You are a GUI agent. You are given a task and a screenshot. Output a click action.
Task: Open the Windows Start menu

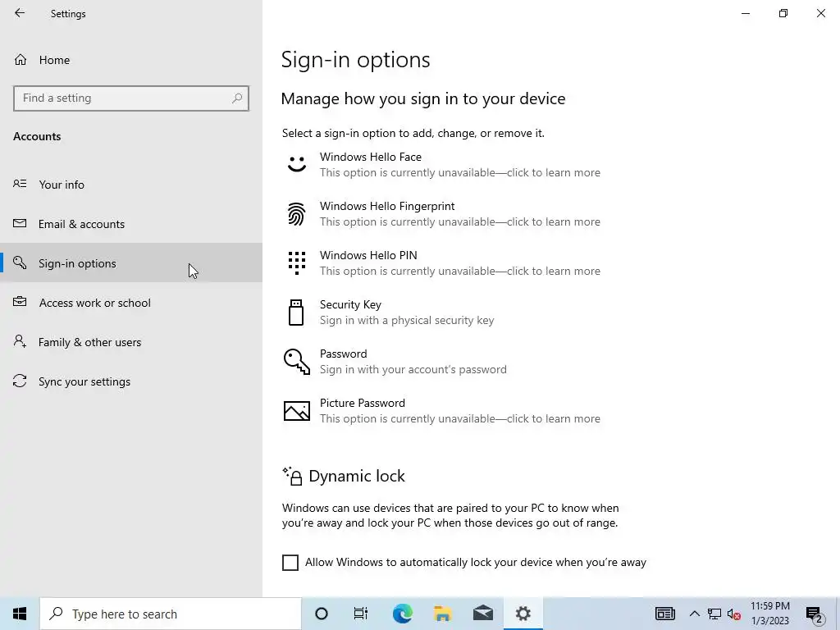[x=20, y=614]
